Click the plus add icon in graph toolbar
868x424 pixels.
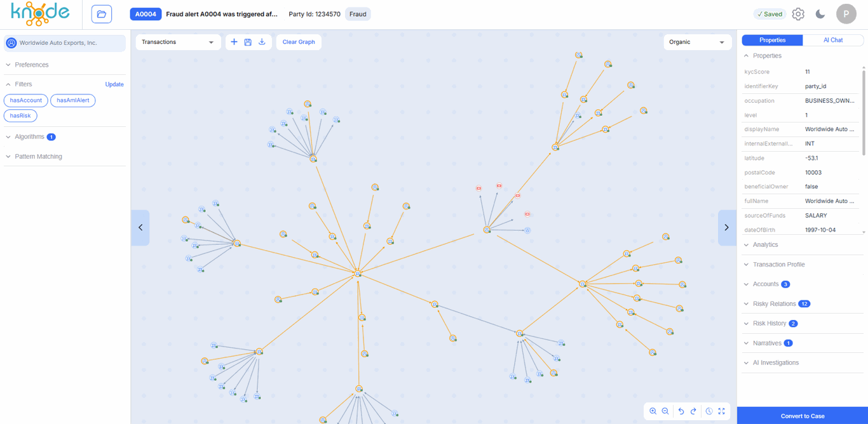pyautogui.click(x=234, y=42)
